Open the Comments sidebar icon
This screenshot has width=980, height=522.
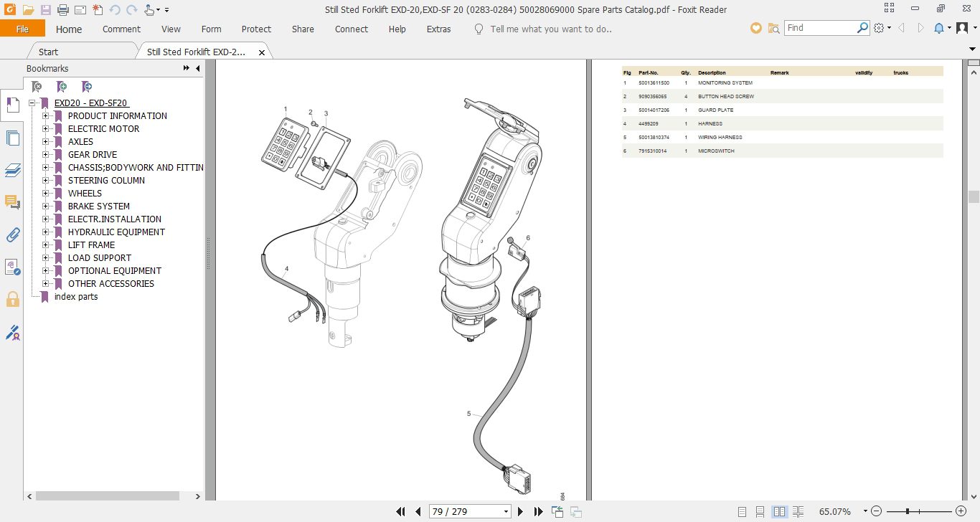[x=12, y=202]
